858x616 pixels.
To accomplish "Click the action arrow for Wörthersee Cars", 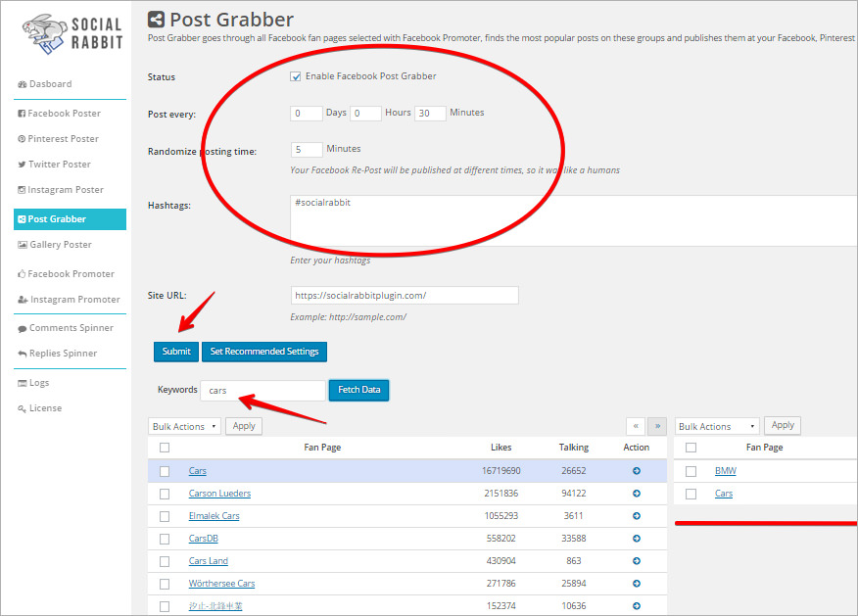I will (x=637, y=583).
